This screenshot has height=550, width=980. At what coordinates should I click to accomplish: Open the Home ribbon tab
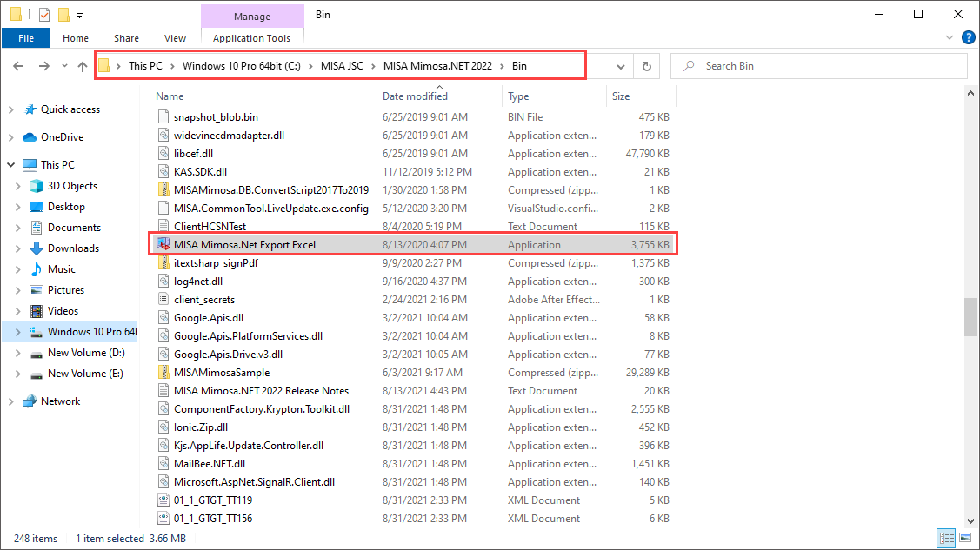pos(76,38)
